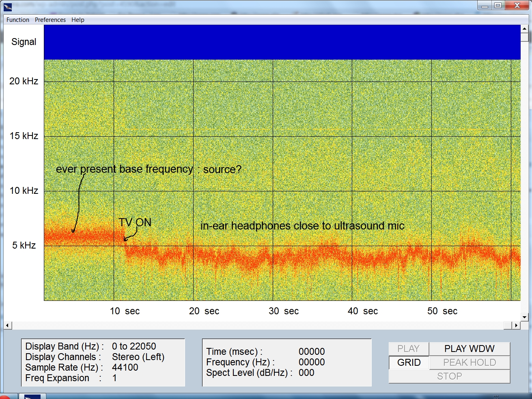This screenshot has height=399, width=532.
Task: Maximize the spectrogram window
Action: 498,5
